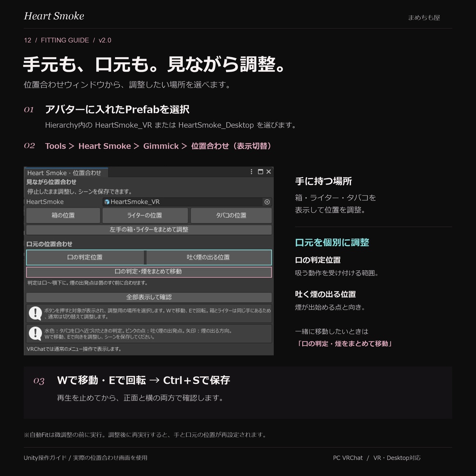Activate the 口の判定位置 button in the window
This screenshot has width=476, height=476.
85,258
